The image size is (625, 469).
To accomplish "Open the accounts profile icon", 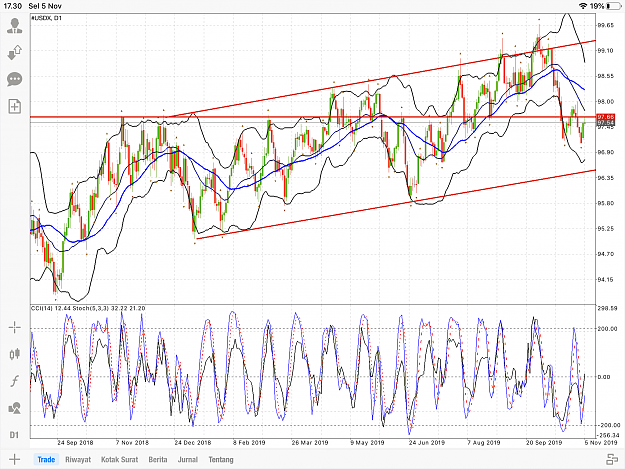I will click(x=15, y=26).
